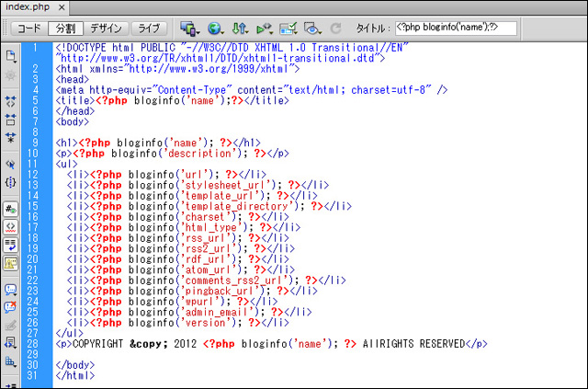
Task: Click the index.php document tab
Action: tap(28, 7)
